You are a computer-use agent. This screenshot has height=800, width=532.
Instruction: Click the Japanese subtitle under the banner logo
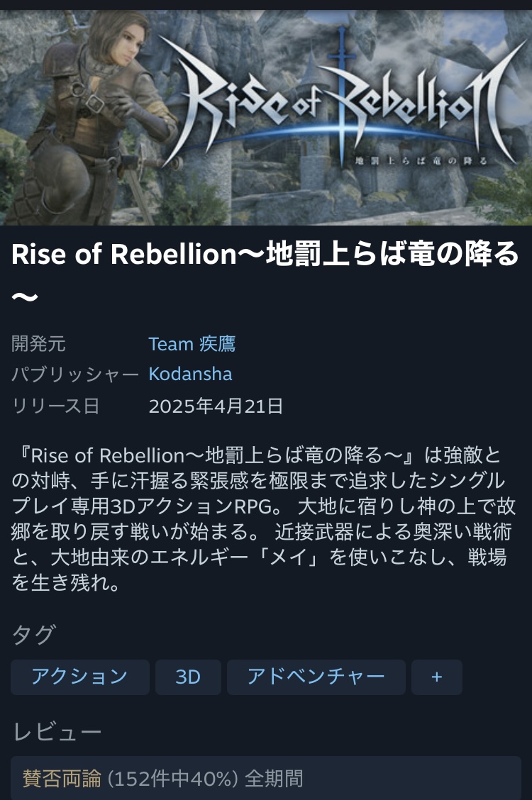(433, 160)
